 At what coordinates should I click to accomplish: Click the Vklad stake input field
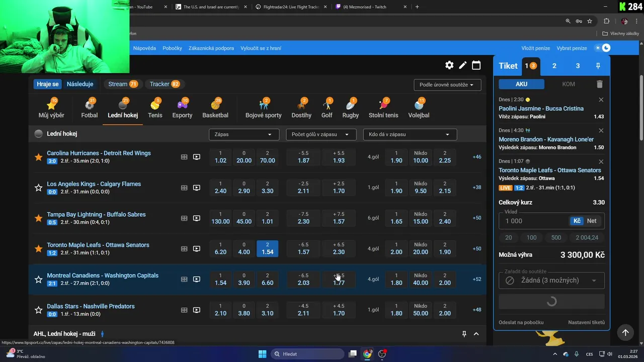click(533, 221)
